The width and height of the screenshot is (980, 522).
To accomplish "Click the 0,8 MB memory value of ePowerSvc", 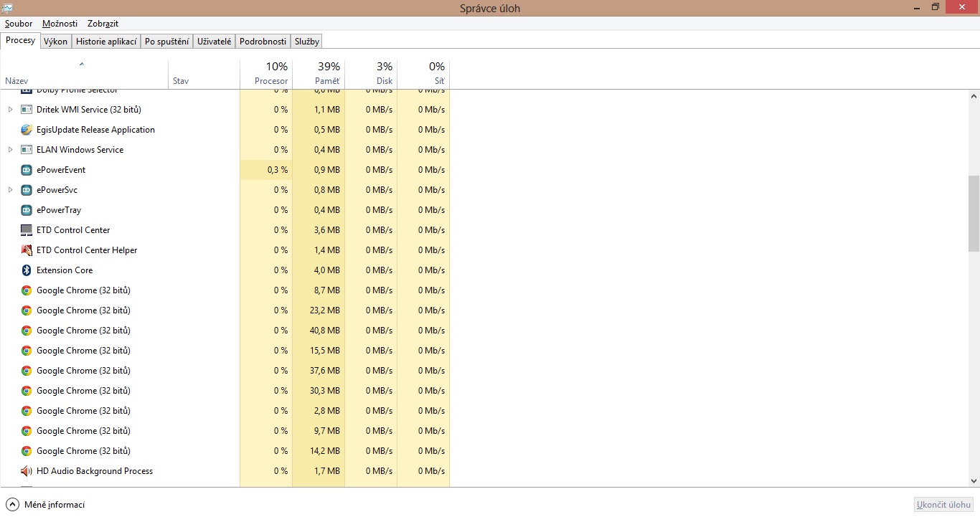I will coord(327,190).
